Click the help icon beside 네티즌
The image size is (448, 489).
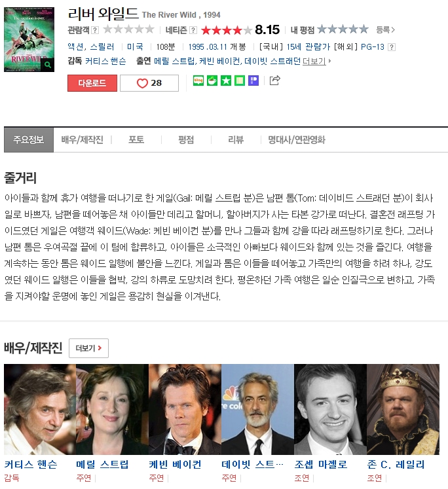(x=193, y=30)
